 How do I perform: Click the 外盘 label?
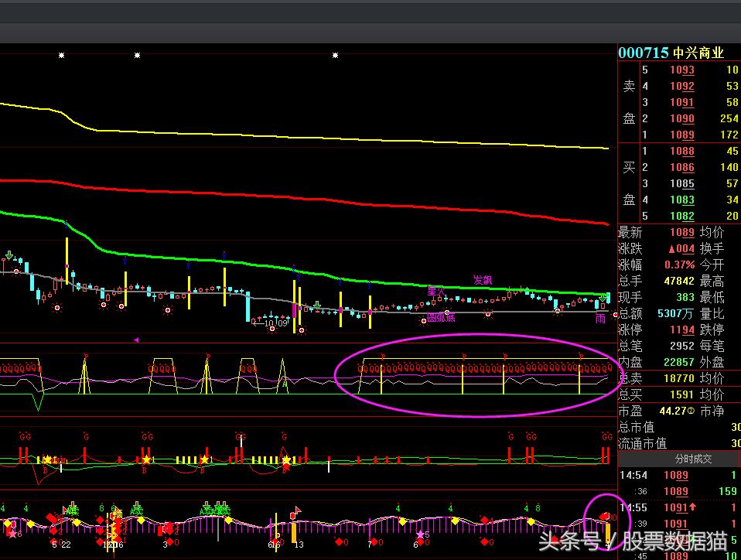[712, 362]
